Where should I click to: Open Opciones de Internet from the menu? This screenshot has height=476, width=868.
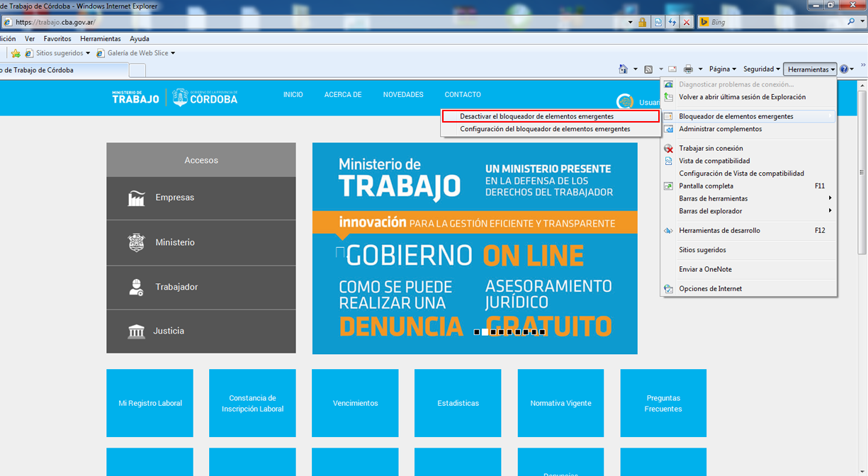pyautogui.click(x=710, y=289)
